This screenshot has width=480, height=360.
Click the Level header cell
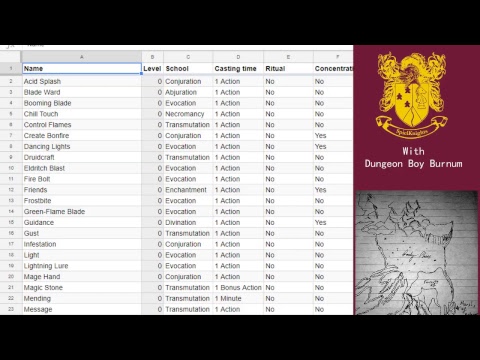click(x=152, y=69)
